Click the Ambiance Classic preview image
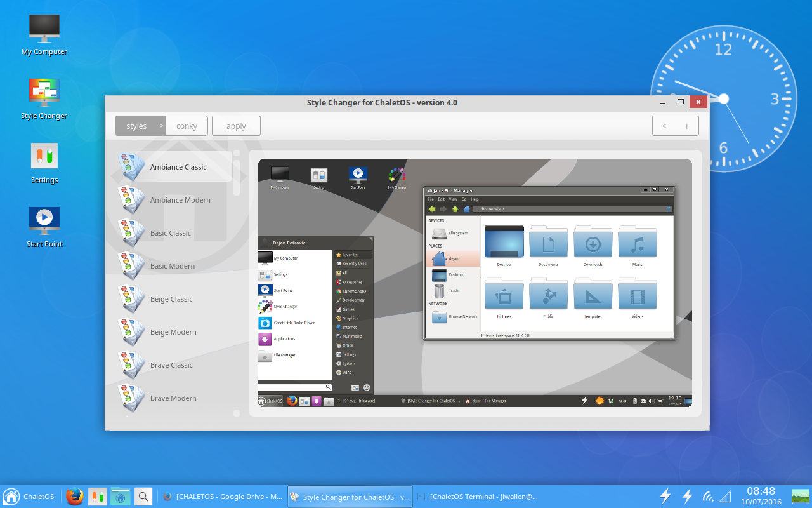This screenshot has width=812, height=508. pos(475,283)
